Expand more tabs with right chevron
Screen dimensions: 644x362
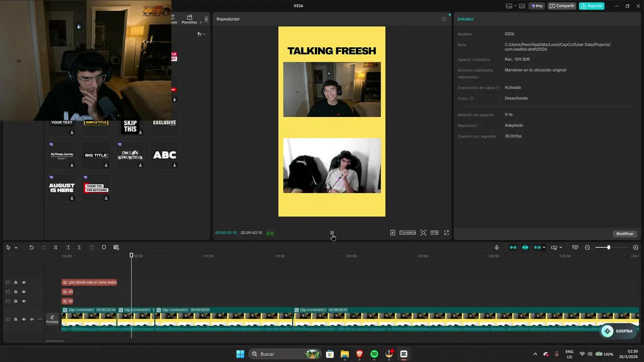click(x=206, y=19)
